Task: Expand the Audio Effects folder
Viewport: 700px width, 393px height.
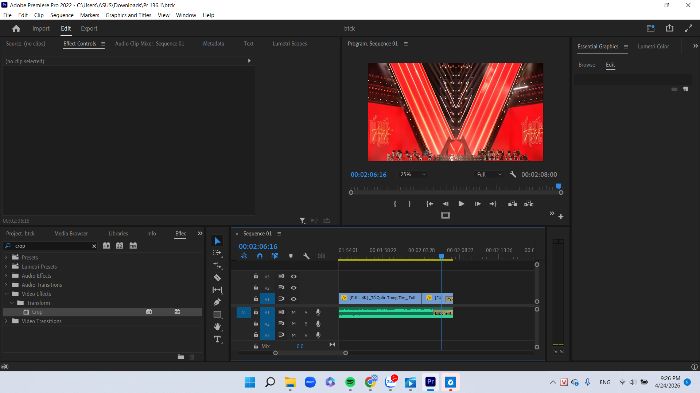Action: (6, 276)
